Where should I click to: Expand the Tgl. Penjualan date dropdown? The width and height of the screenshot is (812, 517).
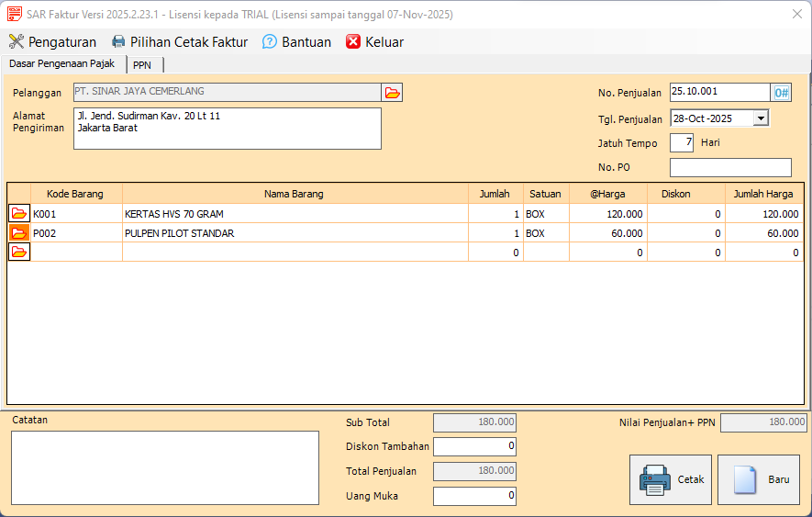[x=761, y=118]
